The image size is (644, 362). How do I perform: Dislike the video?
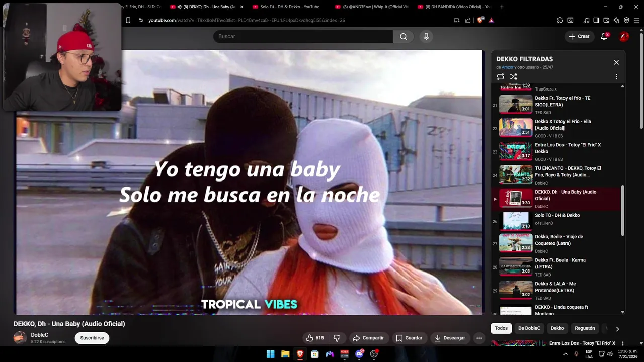(x=337, y=338)
